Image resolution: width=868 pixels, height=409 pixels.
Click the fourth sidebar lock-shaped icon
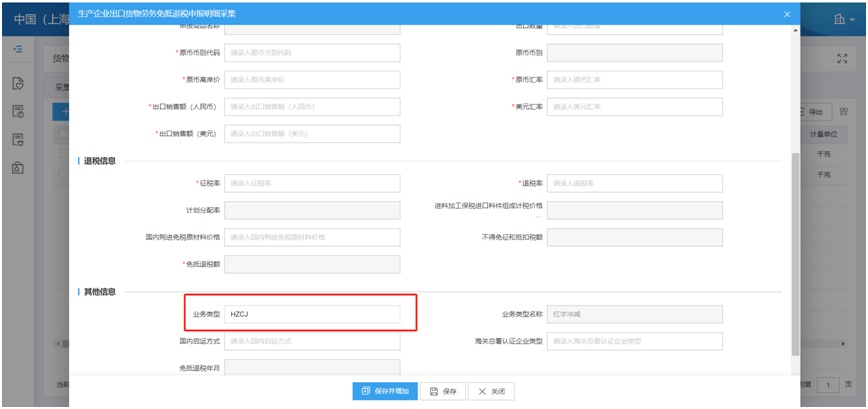tap(17, 168)
